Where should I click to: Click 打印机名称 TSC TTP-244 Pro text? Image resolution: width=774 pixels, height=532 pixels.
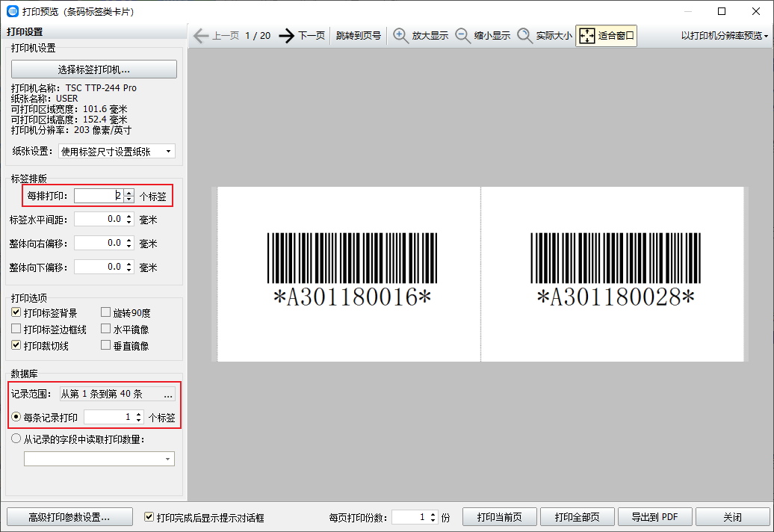(73, 88)
